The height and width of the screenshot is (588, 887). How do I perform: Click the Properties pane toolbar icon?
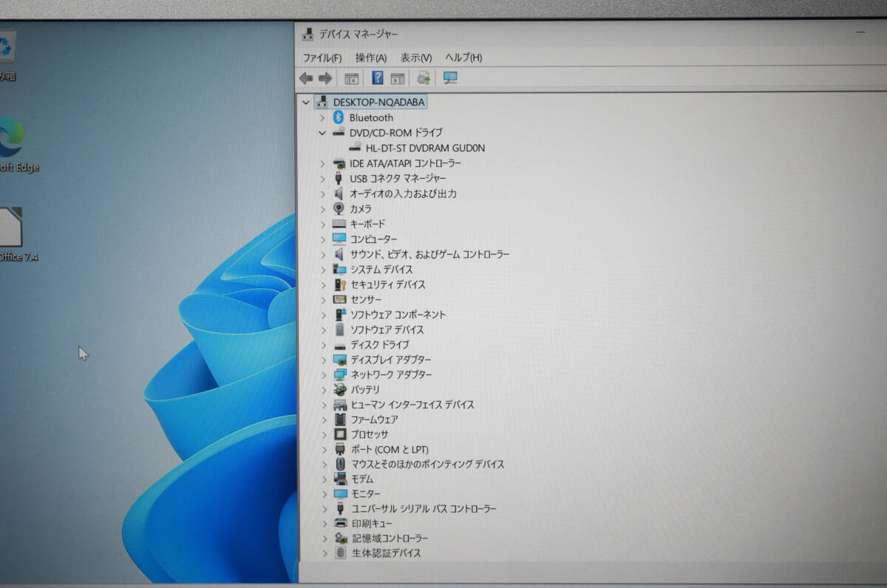[x=398, y=78]
